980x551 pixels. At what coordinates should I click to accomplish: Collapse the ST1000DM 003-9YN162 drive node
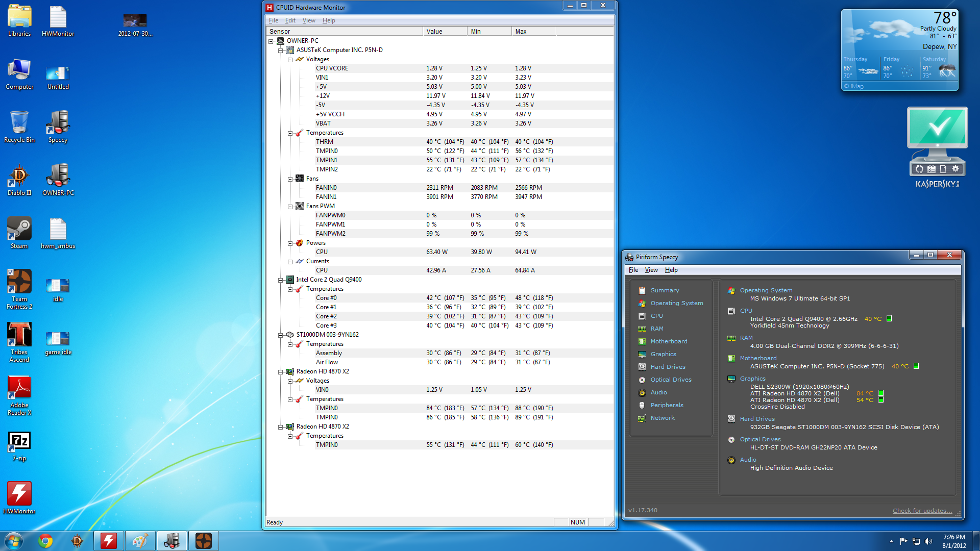280,335
